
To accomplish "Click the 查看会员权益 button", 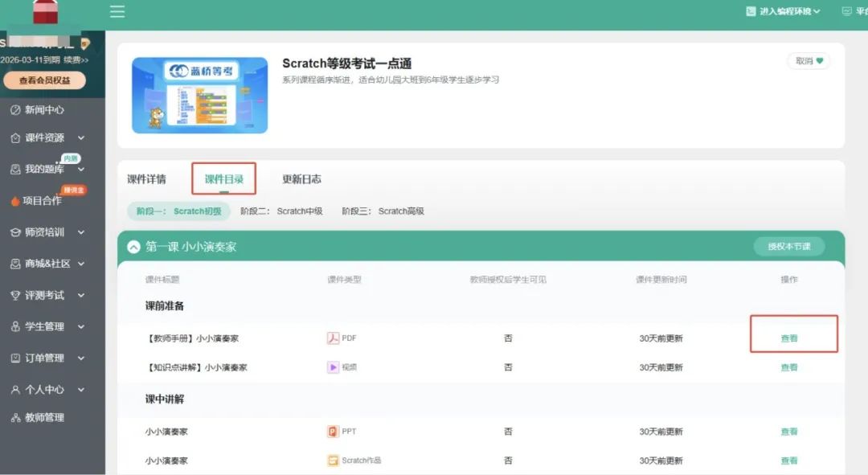I will (x=44, y=80).
